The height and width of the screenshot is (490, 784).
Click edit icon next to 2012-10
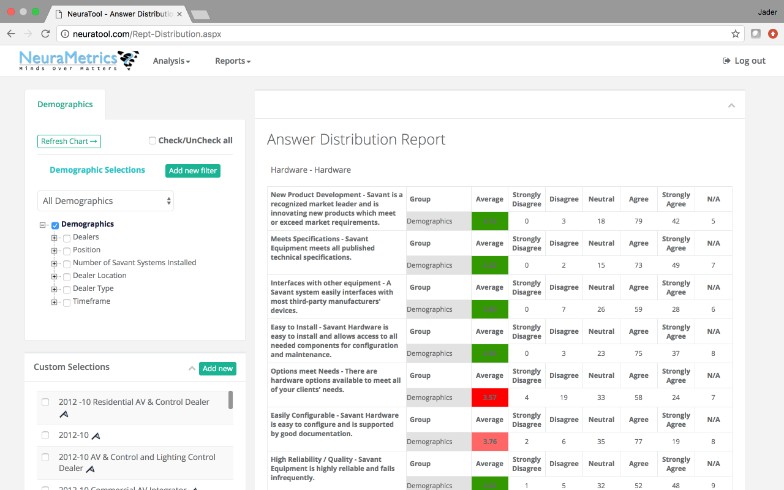tap(96, 436)
